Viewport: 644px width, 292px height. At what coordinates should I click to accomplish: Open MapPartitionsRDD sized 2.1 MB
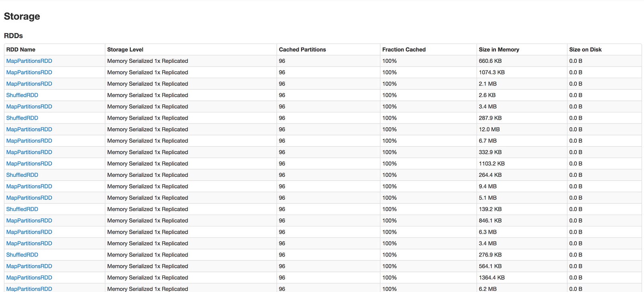tap(29, 84)
